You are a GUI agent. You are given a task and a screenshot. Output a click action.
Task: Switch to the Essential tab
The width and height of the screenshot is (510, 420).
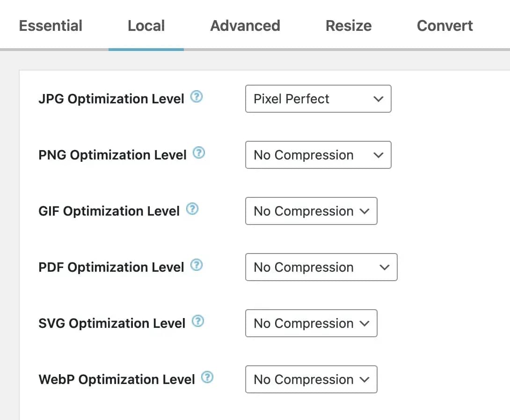[51, 26]
